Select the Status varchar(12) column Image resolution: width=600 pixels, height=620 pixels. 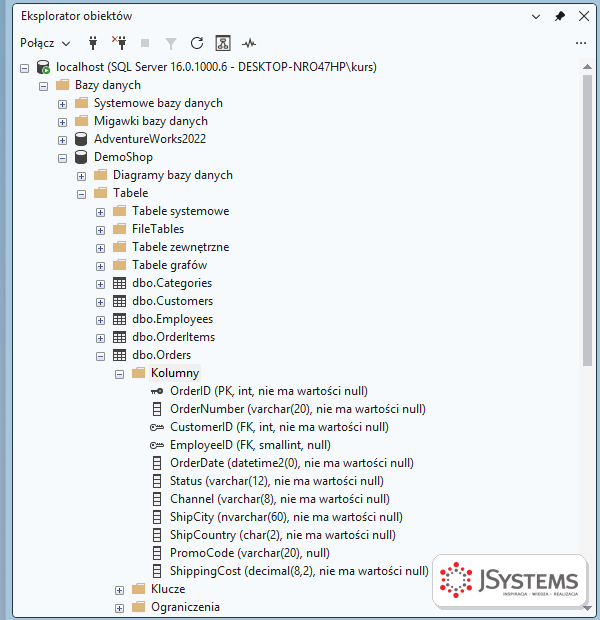tap(277, 481)
